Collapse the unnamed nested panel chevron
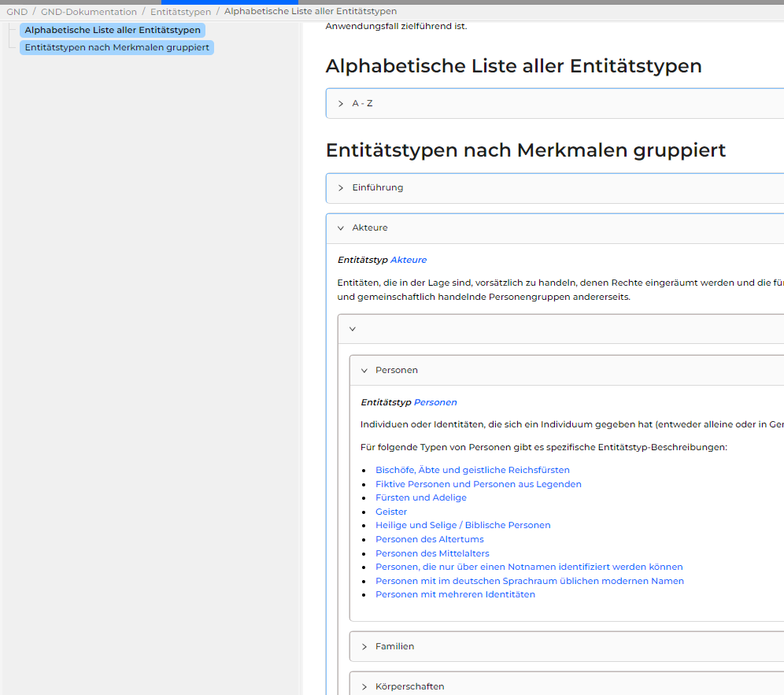This screenshot has height=695, width=784. pyautogui.click(x=353, y=329)
